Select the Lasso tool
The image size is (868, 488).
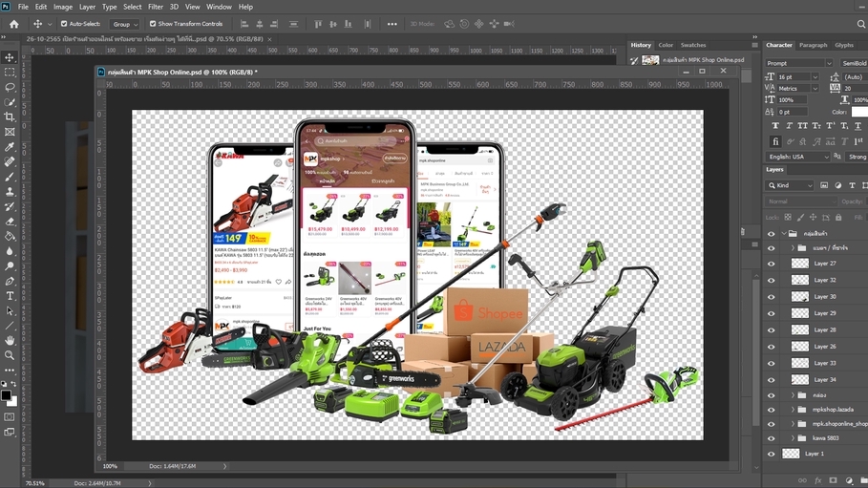(10, 88)
